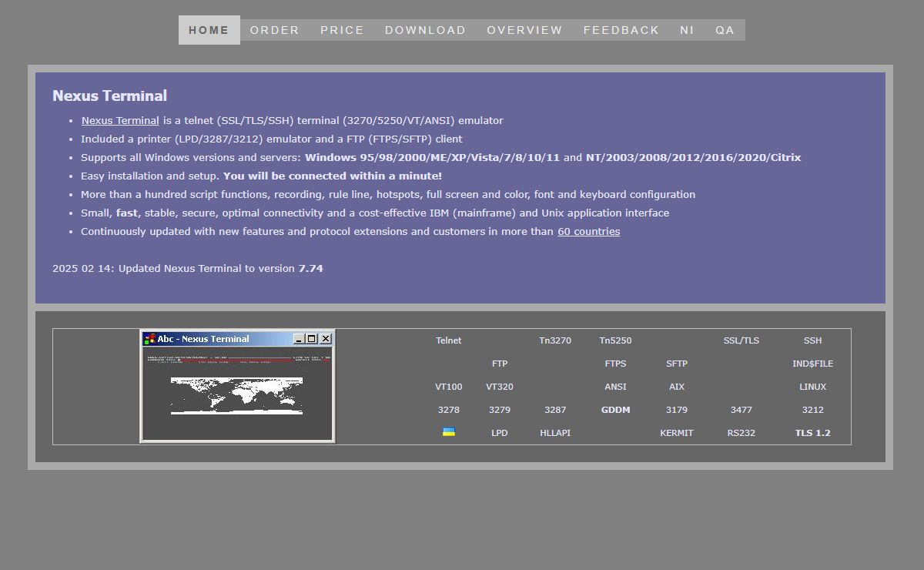Viewport: 924px width, 570px height.
Task: Go to the ORDER page
Action: coord(274,30)
